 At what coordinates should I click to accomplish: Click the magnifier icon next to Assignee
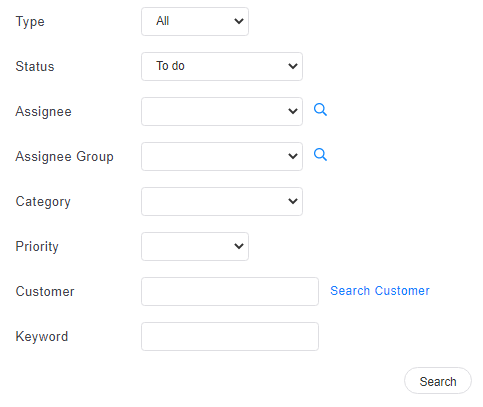pyautogui.click(x=320, y=110)
